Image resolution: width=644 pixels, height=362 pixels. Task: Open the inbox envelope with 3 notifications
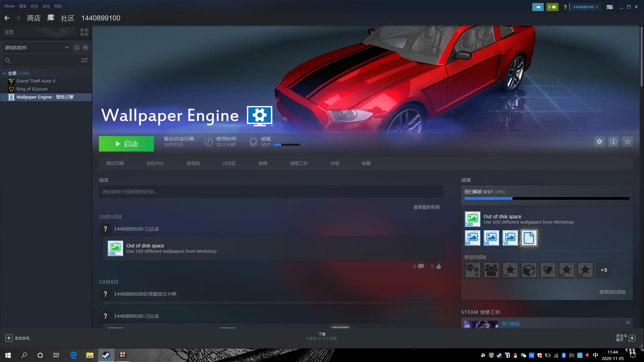pos(552,7)
